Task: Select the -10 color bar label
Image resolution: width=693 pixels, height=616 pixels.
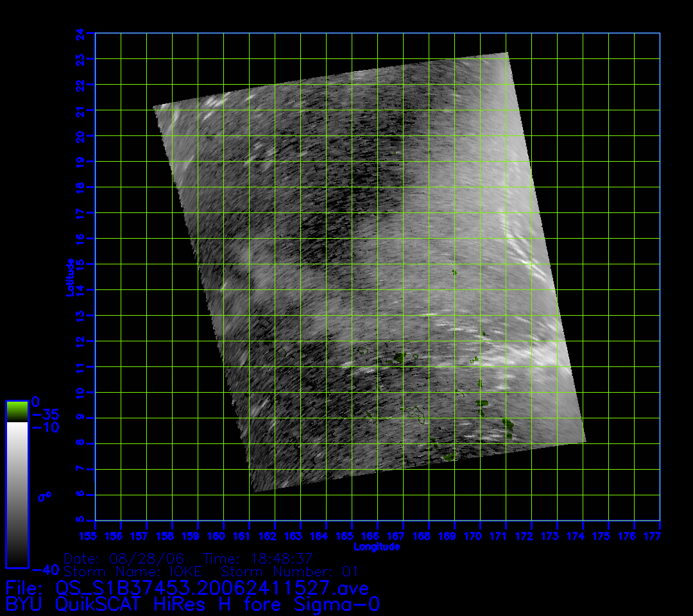Action: [45, 427]
